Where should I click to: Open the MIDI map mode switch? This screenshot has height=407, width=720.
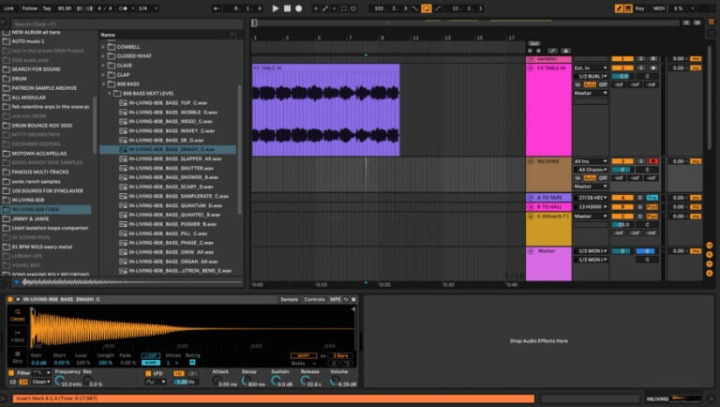pos(659,8)
